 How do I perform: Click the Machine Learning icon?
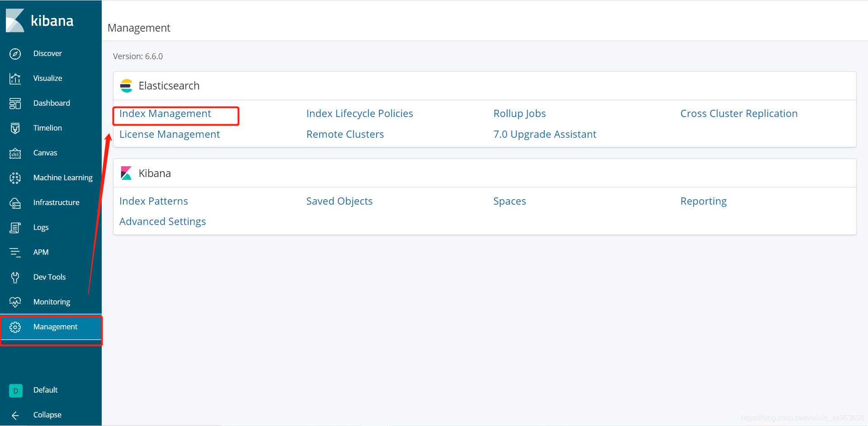point(15,178)
